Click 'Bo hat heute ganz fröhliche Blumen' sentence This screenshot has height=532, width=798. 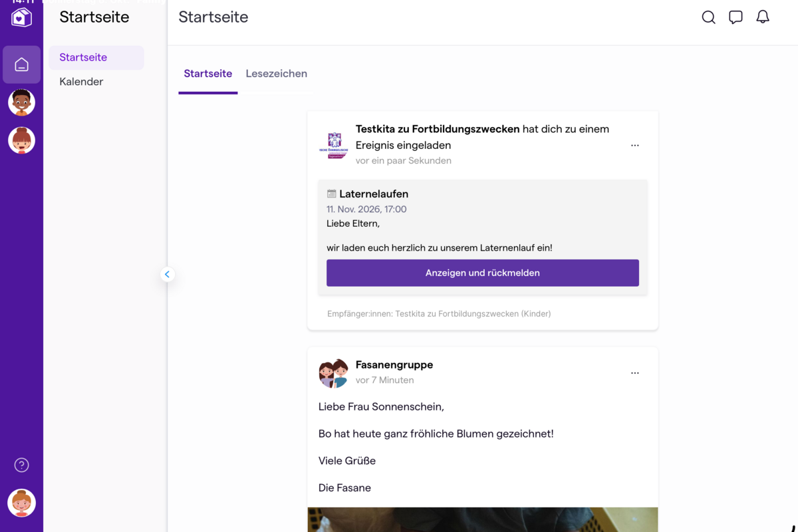pyautogui.click(x=436, y=434)
